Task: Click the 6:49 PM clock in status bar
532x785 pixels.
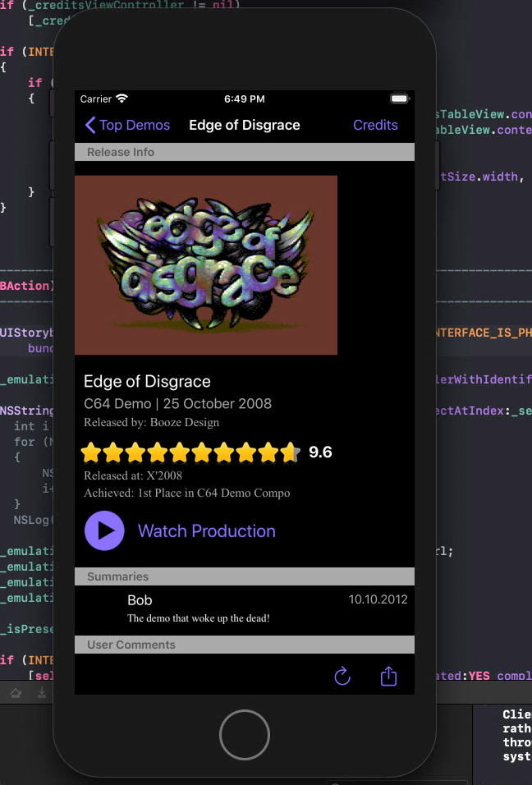Action: [244, 99]
